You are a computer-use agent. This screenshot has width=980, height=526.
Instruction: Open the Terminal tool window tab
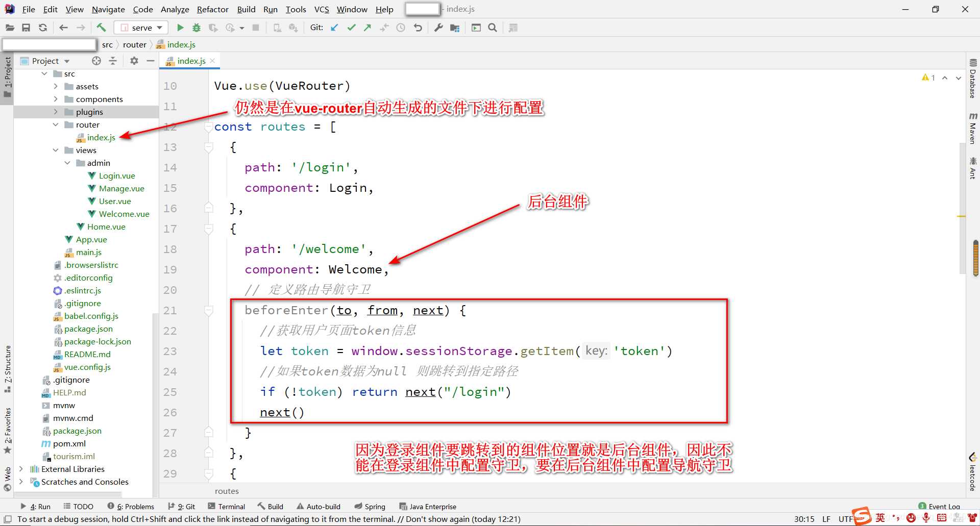point(227,507)
